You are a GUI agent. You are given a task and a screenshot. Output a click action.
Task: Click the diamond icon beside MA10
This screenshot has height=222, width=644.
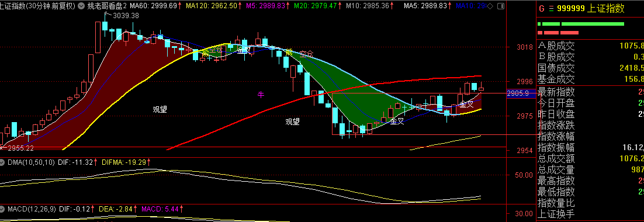490,6
